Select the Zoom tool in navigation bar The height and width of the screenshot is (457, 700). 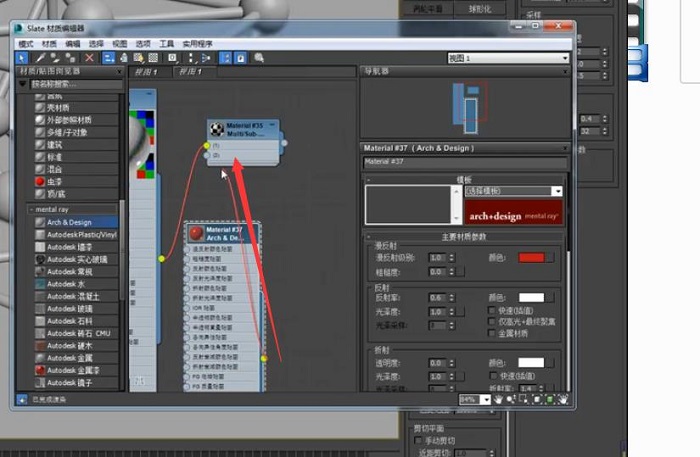pyautogui.click(x=510, y=399)
